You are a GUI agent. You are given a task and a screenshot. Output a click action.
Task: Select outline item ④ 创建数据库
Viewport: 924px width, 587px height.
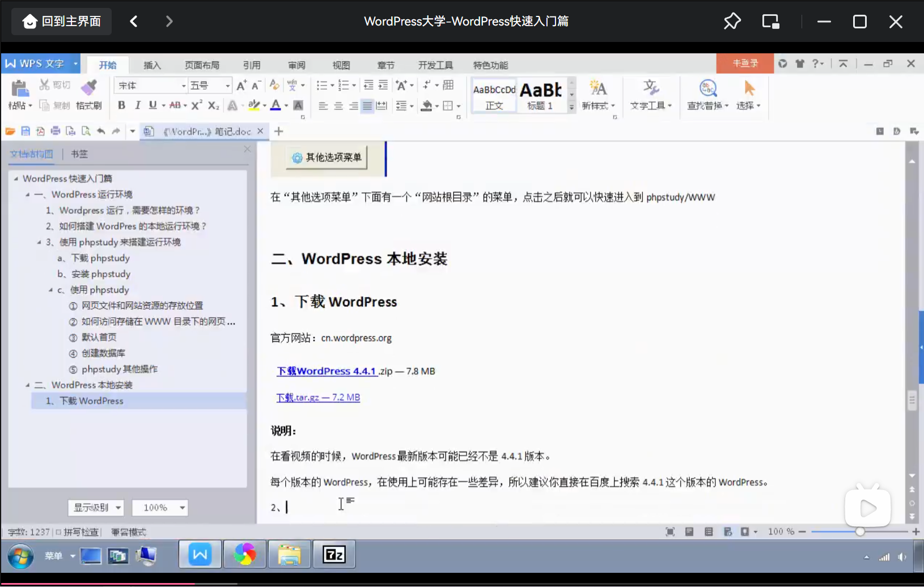tap(97, 353)
